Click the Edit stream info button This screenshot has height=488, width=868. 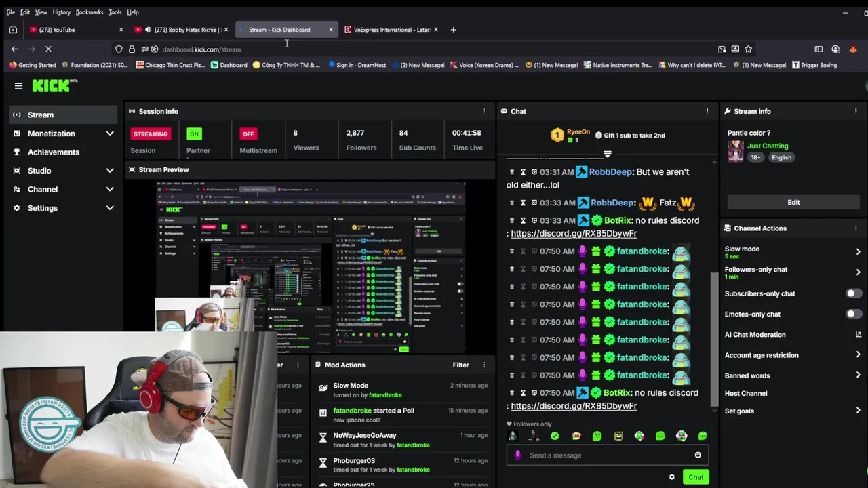pyautogui.click(x=793, y=202)
